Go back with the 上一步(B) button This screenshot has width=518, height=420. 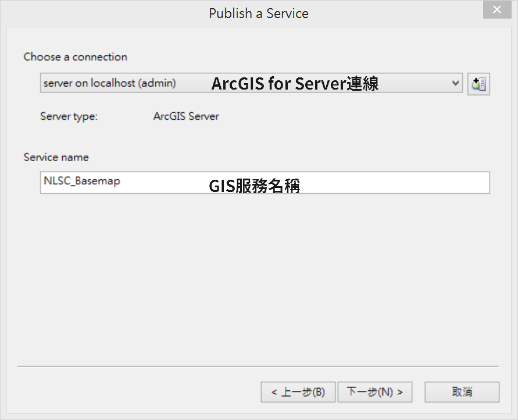click(x=298, y=392)
